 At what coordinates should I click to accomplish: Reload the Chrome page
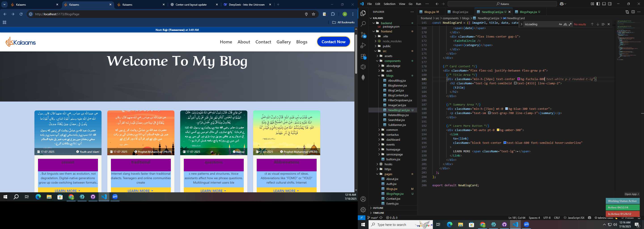coord(21,14)
